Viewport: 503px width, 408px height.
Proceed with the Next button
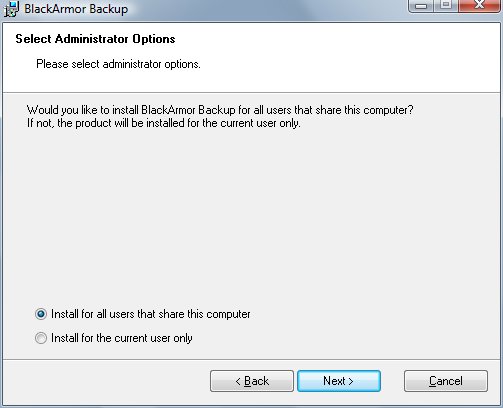(339, 381)
